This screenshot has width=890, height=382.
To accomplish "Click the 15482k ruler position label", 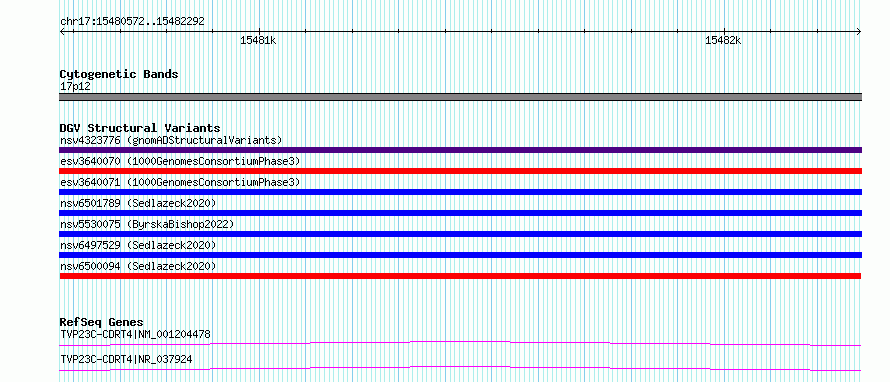I will (x=723, y=41).
